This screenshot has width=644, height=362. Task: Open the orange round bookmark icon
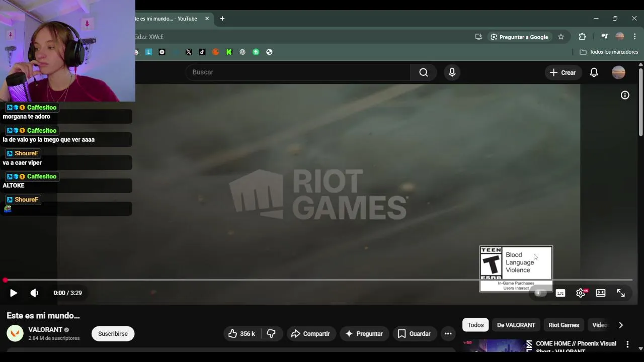(x=215, y=52)
